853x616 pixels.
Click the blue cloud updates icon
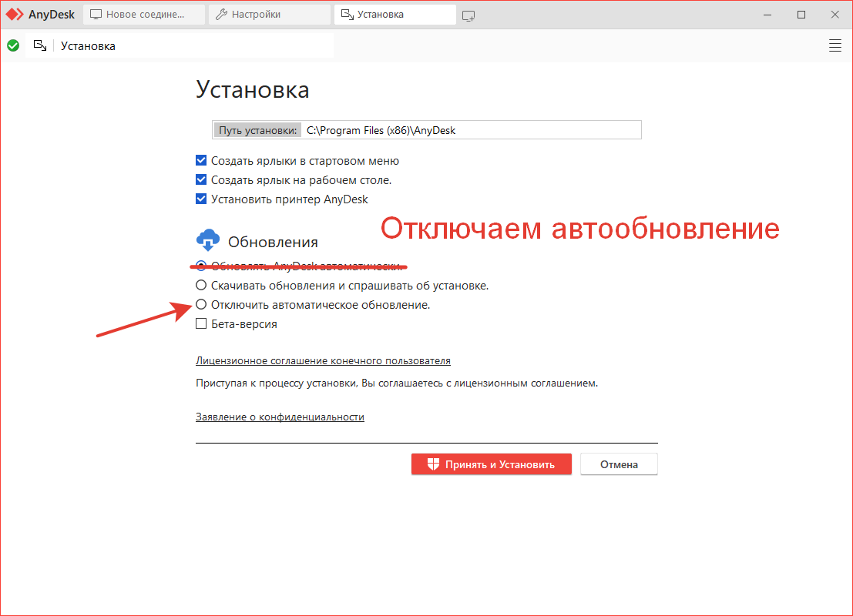(x=208, y=240)
